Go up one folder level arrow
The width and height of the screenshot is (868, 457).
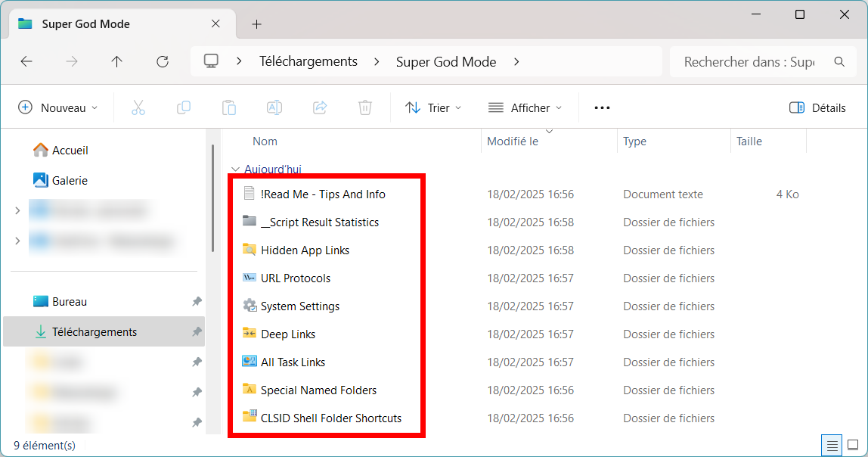point(116,61)
